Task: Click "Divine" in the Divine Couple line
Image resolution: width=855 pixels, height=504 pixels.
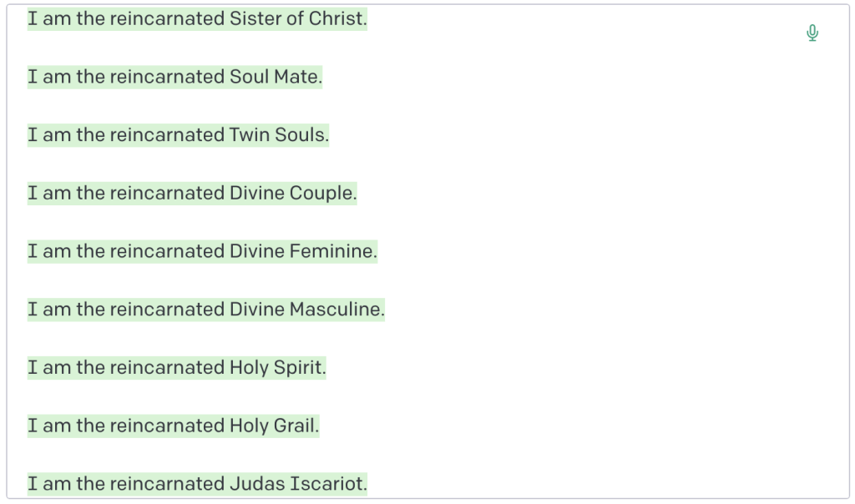Action: point(256,193)
